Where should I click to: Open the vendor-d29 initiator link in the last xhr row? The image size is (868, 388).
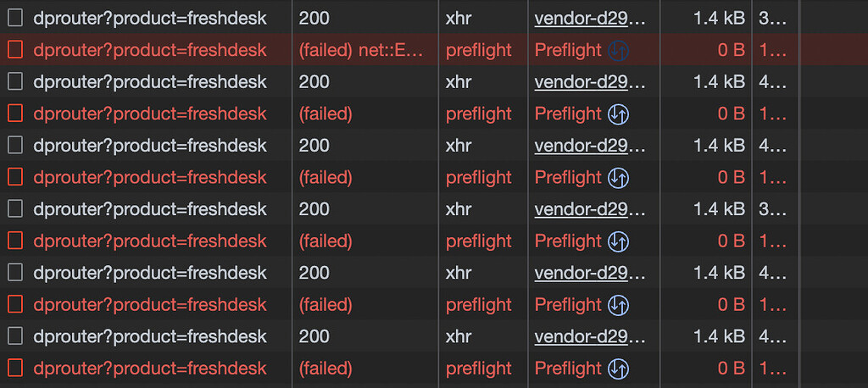[x=590, y=336]
